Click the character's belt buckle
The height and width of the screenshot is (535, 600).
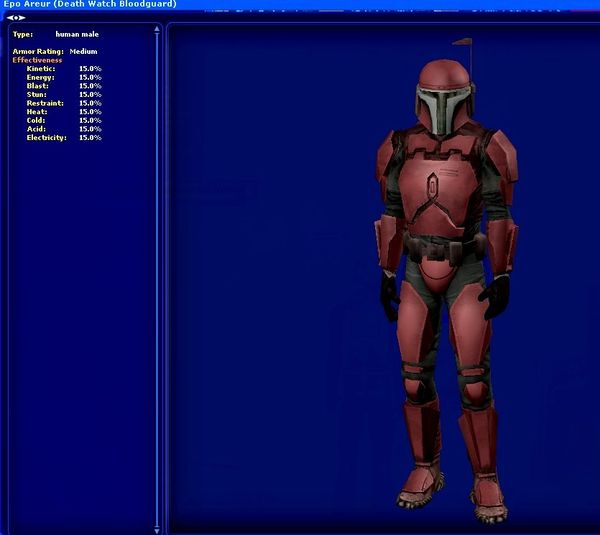(436, 251)
